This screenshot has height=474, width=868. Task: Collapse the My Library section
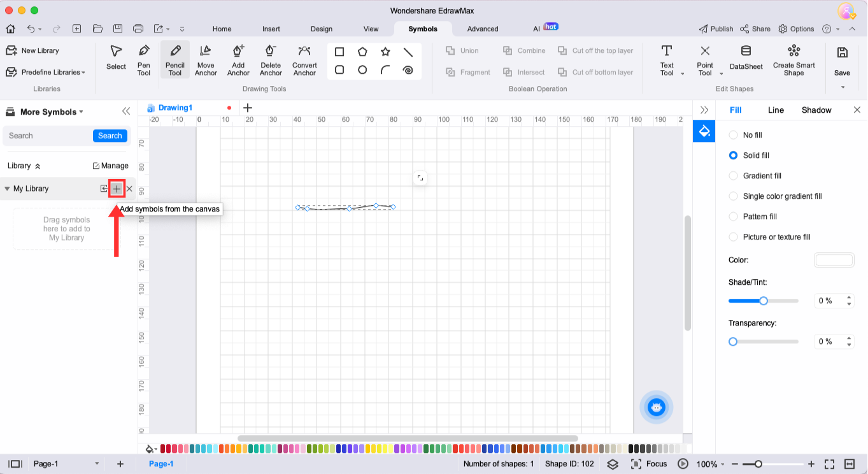7,189
